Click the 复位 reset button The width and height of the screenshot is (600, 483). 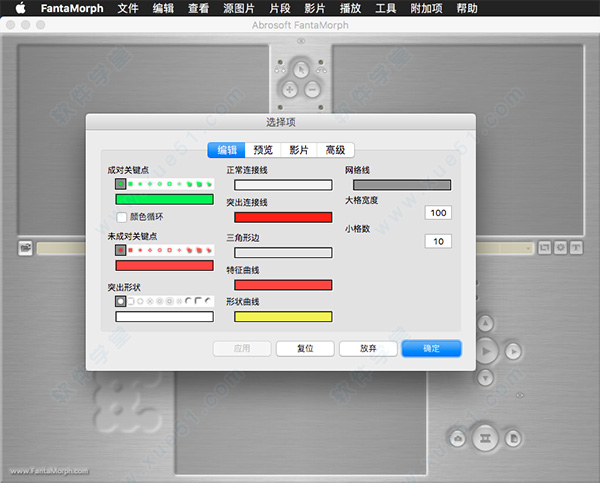click(305, 349)
